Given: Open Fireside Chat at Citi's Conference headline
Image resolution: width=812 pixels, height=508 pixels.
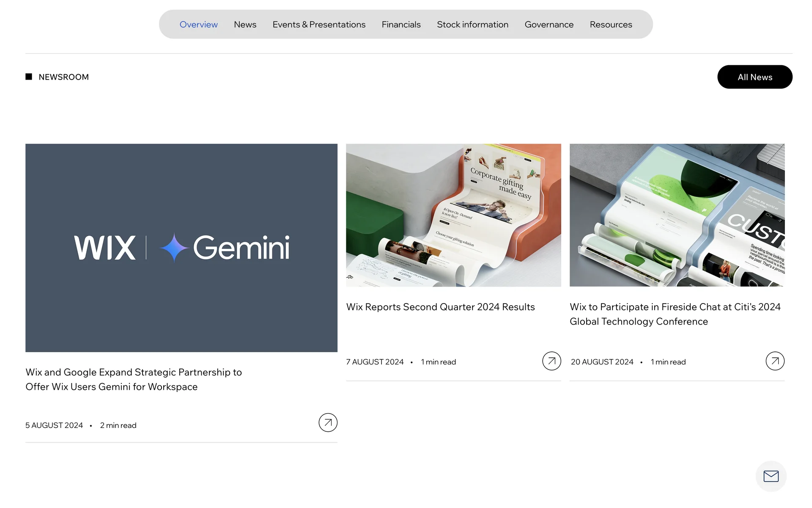Looking at the screenshot, I should click(x=675, y=314).
